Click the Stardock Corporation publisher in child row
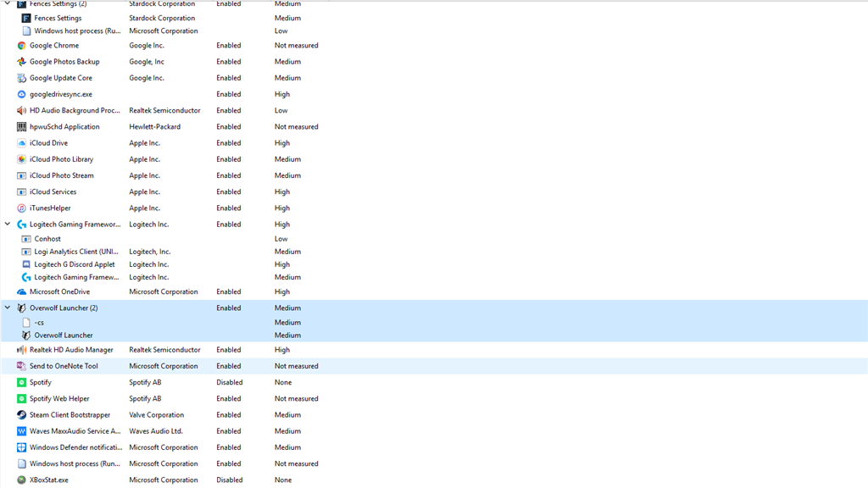Screen dimensions: 868x488 [162, 19]
